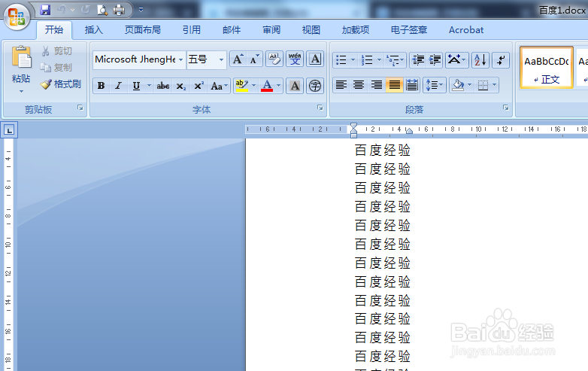Expand the Paste options arrow
Screen dimensions: 588x371
click(x=21, y=91)
